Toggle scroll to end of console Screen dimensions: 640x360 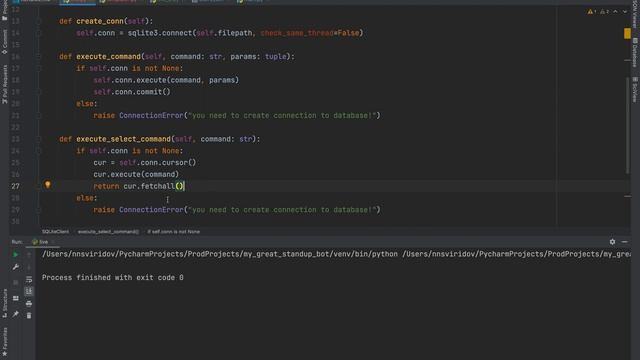coord(29,291)
